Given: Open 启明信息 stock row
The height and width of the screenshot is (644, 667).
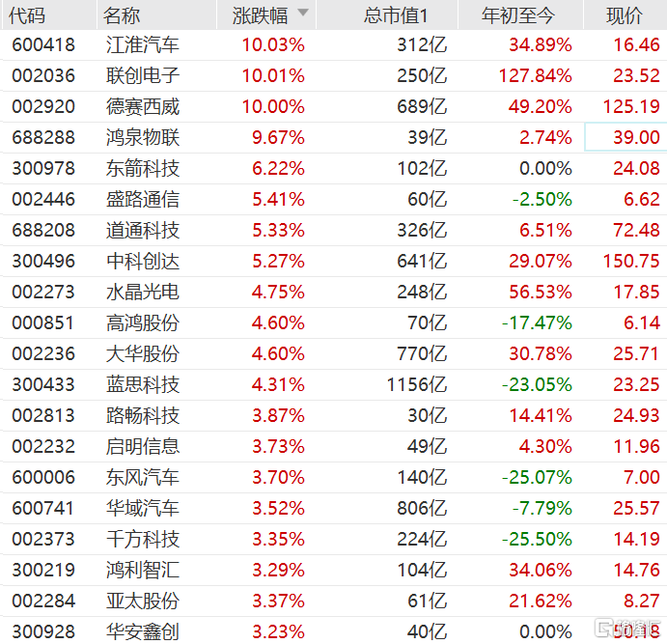Looking at the screenshot, I should point(334,447).
